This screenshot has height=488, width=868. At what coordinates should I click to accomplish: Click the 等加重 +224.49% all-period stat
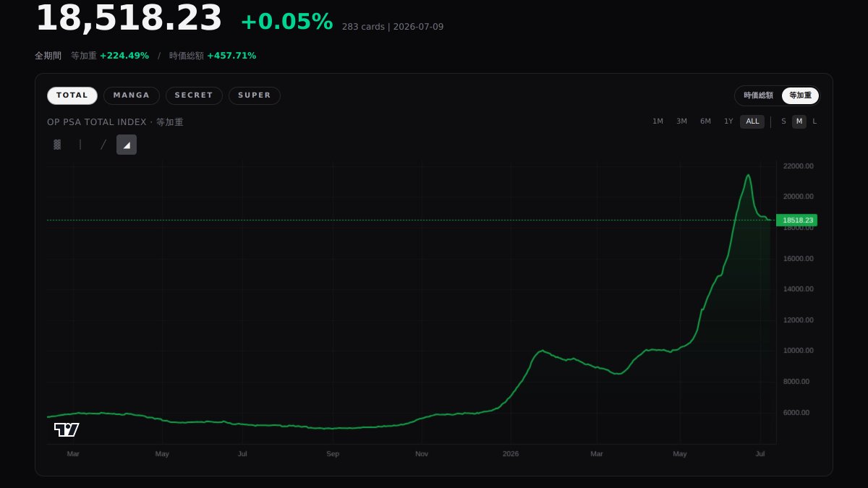coord(110,56)
